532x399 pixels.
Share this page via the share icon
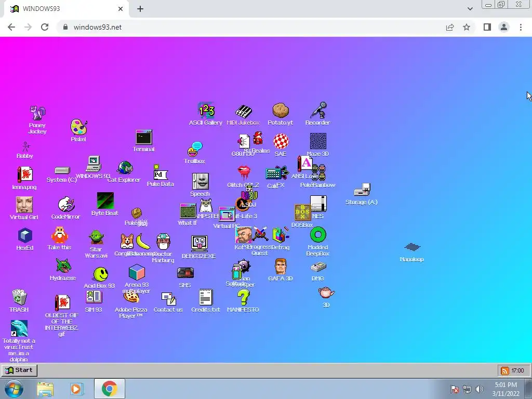pyautogui.click(x=450, y=27)
